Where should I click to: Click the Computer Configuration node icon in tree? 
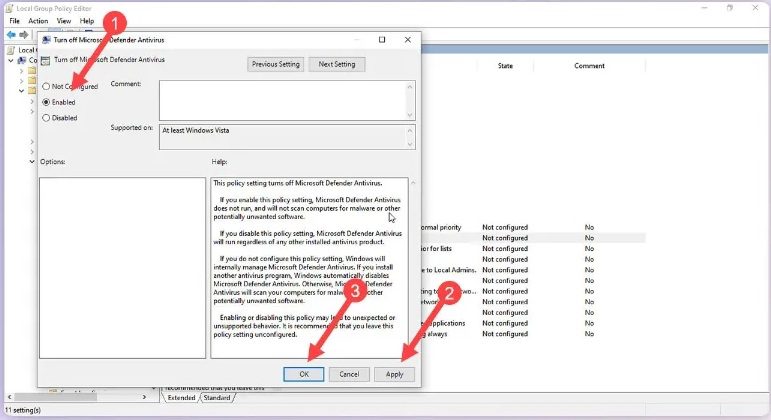[x=22, y=60]
